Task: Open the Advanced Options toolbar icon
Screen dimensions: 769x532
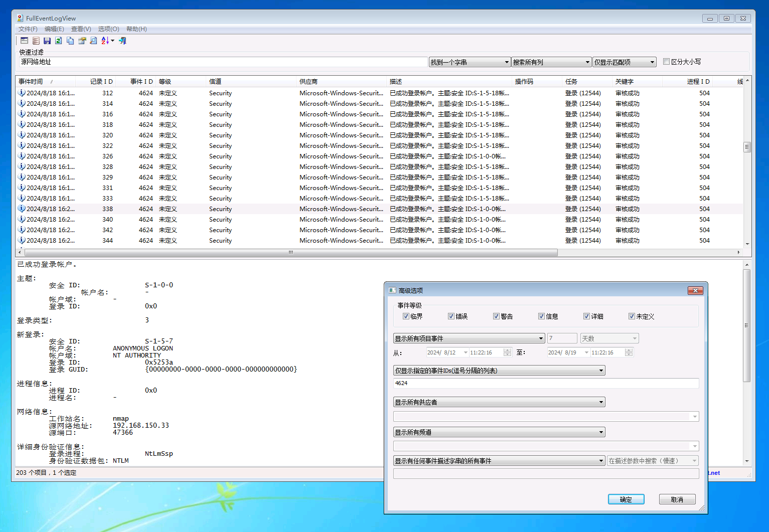Action: [24, 41]
